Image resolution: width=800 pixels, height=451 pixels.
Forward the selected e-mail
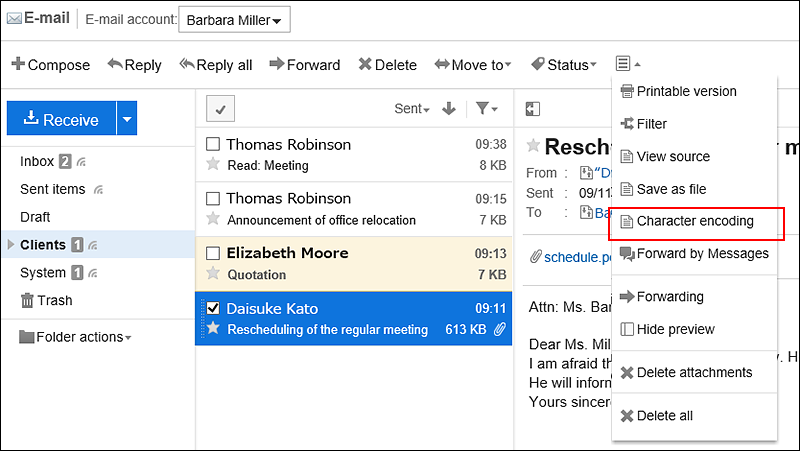point(305,65)
